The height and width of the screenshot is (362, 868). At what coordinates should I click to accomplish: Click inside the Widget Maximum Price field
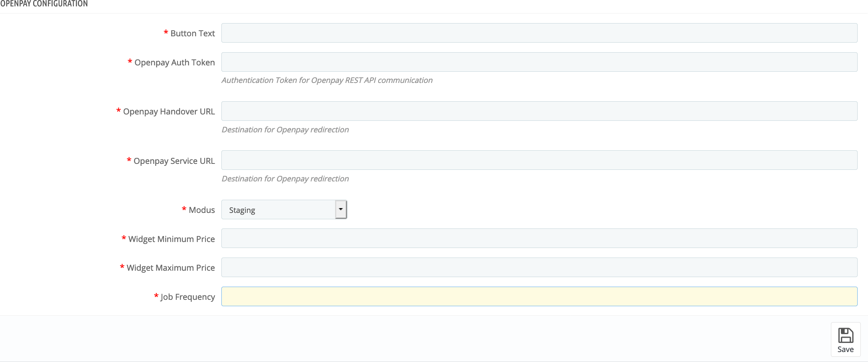(x=539, y=268)
